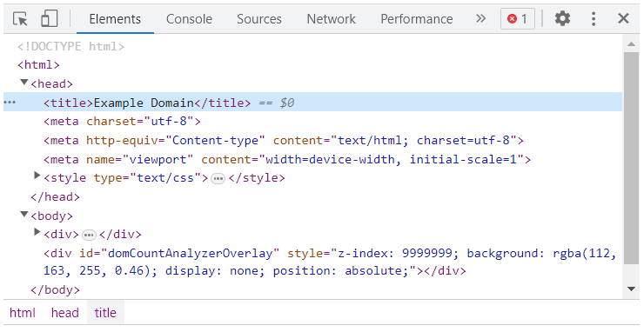Activate the inspect element picker icon
This screenshot has height=332, width=644.
tap(20, 19)
